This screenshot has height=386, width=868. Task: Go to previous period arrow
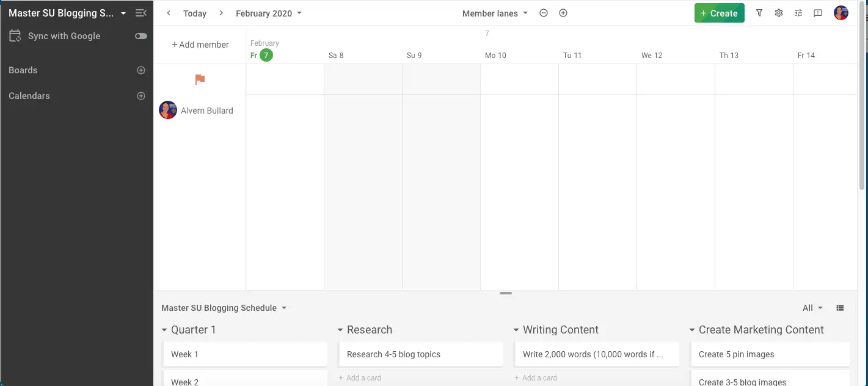pyautogui.click(x=169, y=13)
